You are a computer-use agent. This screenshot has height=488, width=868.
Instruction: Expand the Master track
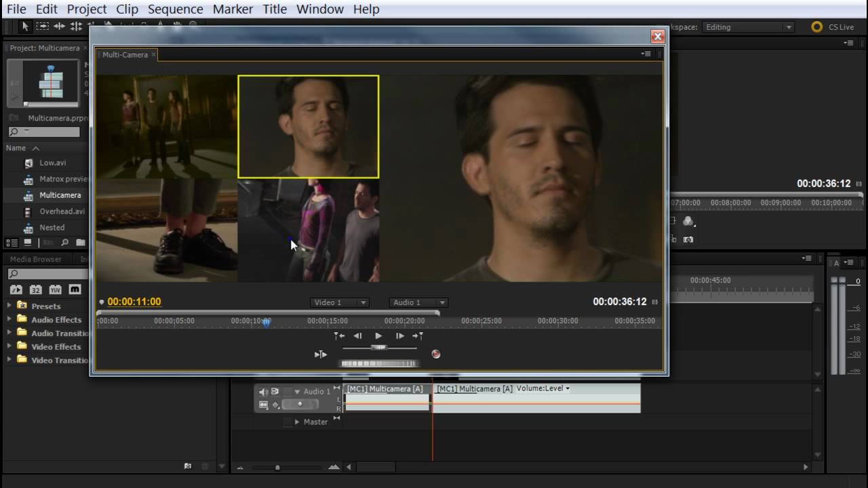point(297,422)
